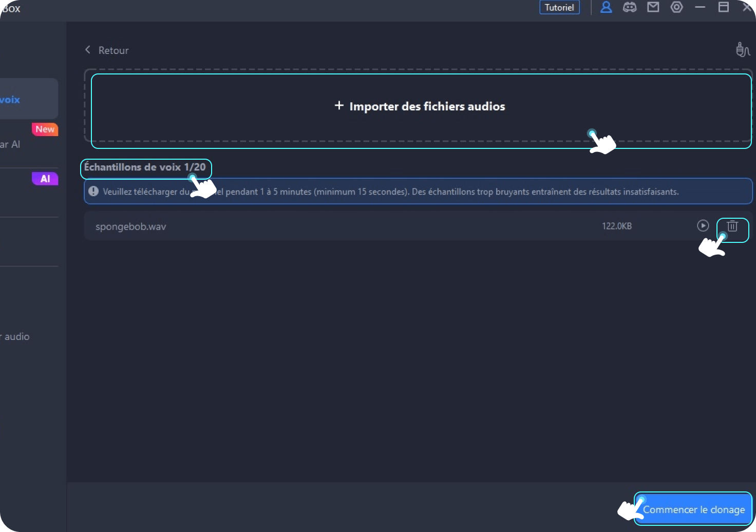The width and height of the screenshot is (756, 532).
Task: Select the spongebob.wav file name
Action: [x=131, y=226]
